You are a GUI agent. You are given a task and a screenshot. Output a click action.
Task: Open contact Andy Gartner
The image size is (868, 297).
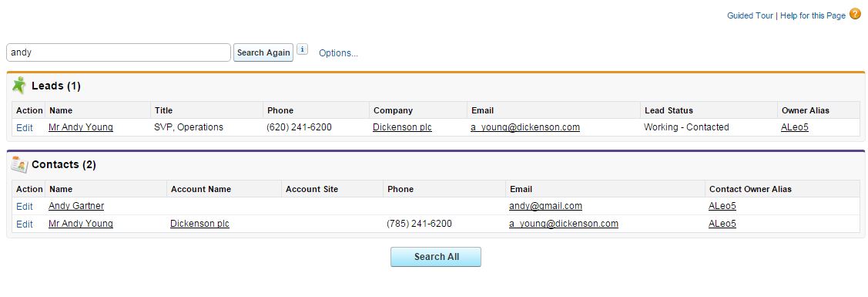pos(76,205)
